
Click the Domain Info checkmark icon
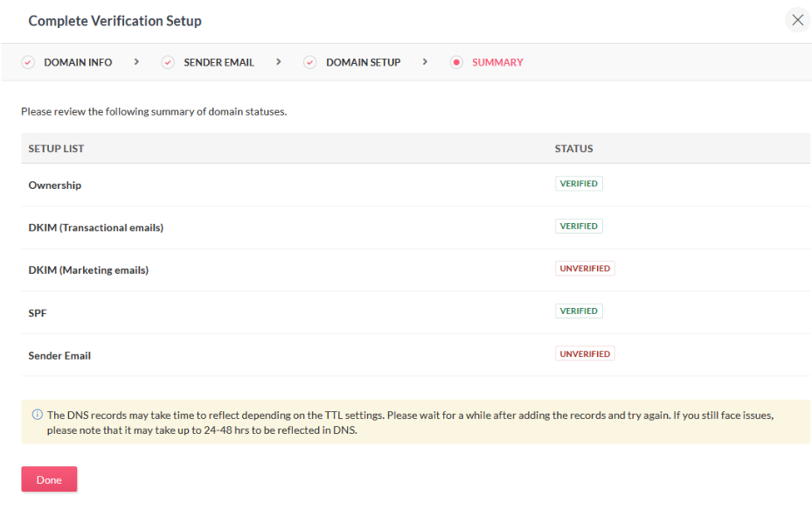tap(28, 63)
